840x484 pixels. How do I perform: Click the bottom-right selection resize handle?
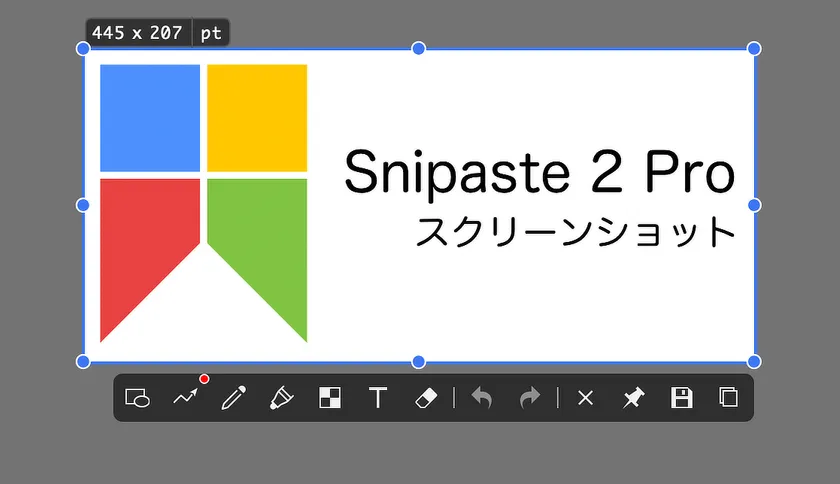coord(754,361)
